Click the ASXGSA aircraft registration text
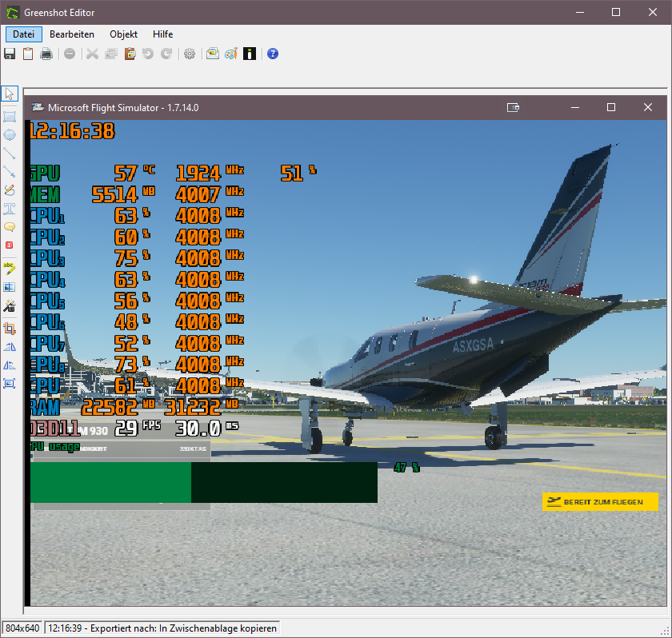 [473, 345]
